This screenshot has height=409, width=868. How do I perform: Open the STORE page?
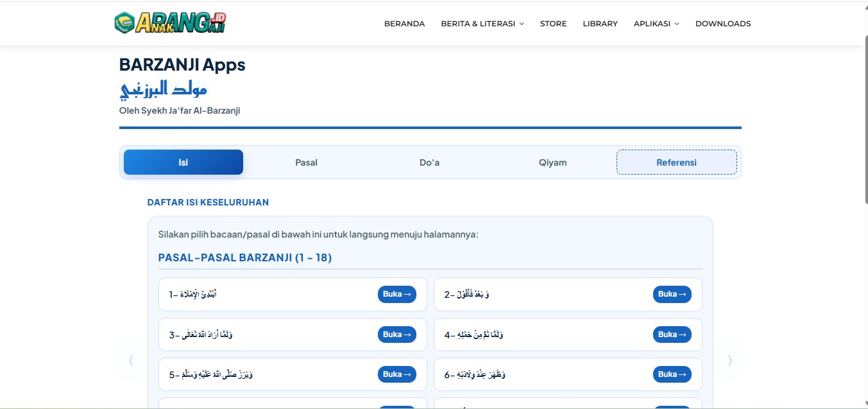pyautogui.click(x=553, y=24)
